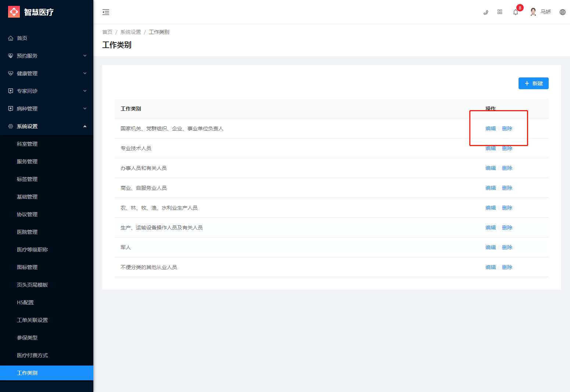Image resolution: width=570 pixels, height=392 pixels.
Task: Click the 智慧医疗 logo icon
Action: point(14,12)
